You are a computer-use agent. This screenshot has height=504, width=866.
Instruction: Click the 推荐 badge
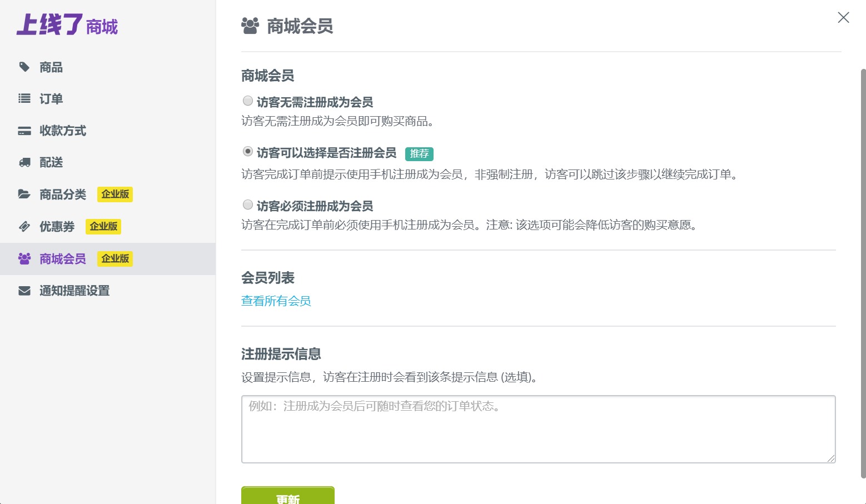click(x=419, y=153)
